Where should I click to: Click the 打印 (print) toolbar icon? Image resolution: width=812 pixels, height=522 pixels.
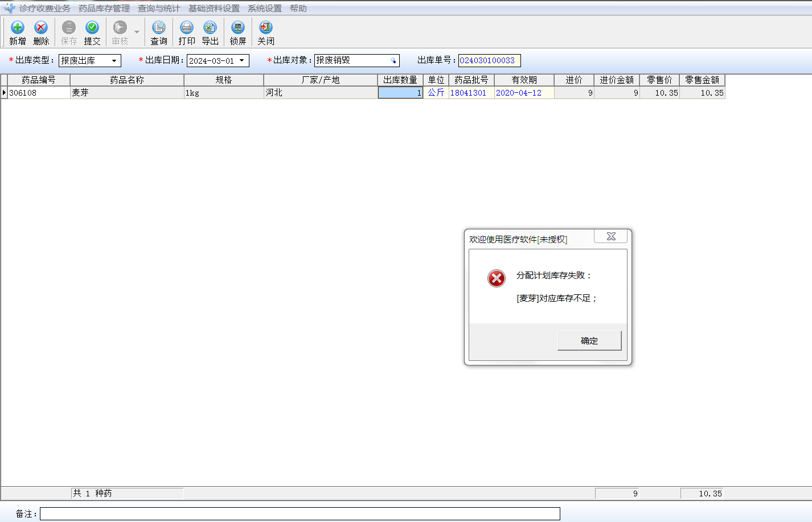187,28
